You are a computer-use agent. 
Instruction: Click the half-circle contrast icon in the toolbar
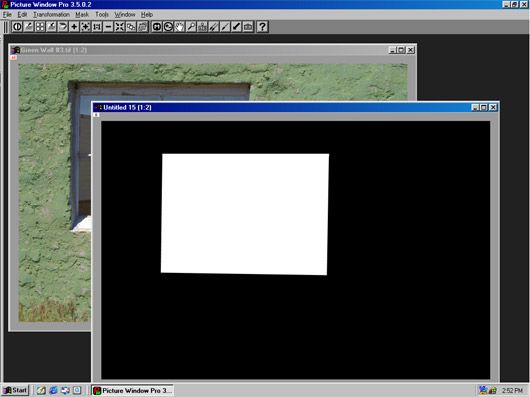coord(17,27)
